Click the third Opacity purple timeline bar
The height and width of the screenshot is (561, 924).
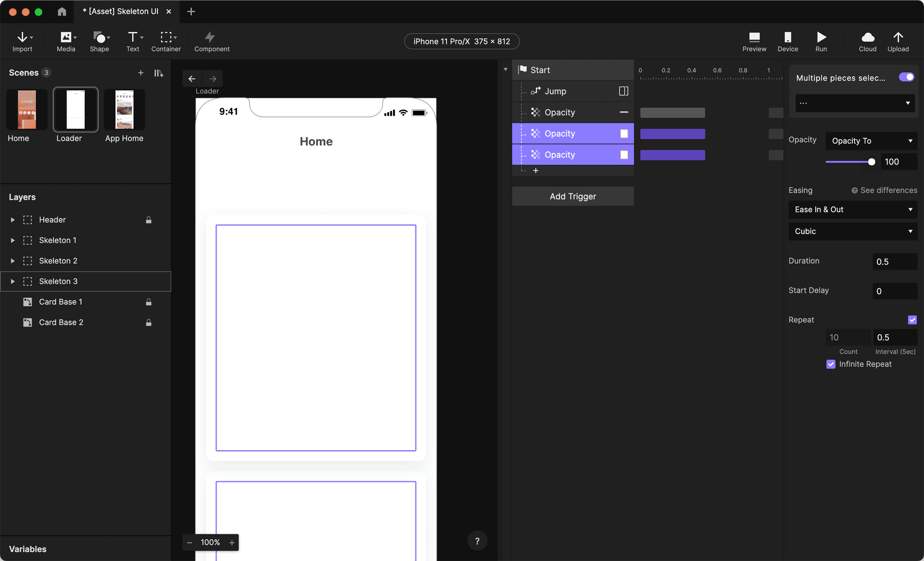[x=672, y=155]
